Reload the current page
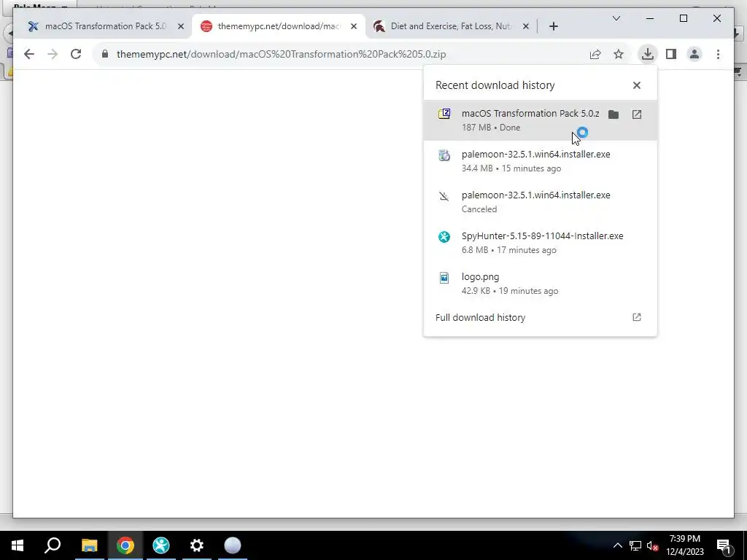 [76, 54]
